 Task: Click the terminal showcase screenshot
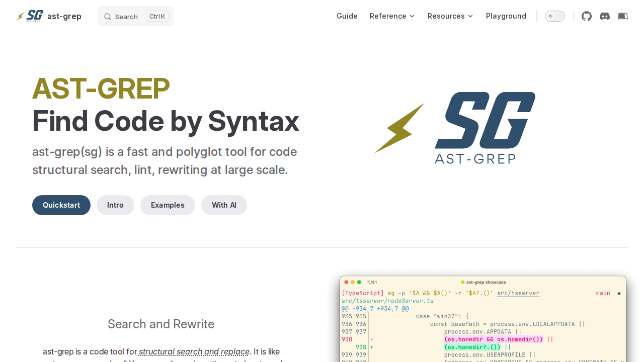coord(483,322)
